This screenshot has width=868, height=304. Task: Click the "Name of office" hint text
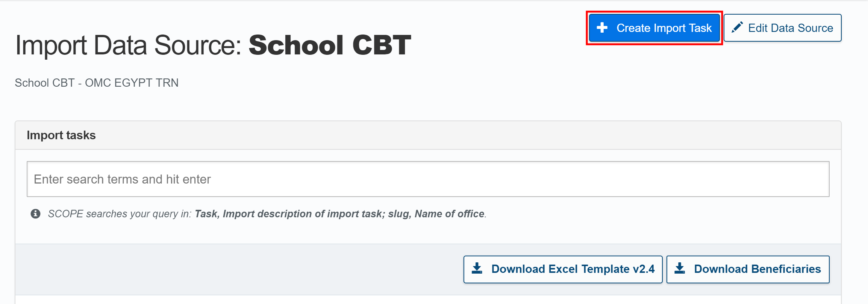point(449,214)
